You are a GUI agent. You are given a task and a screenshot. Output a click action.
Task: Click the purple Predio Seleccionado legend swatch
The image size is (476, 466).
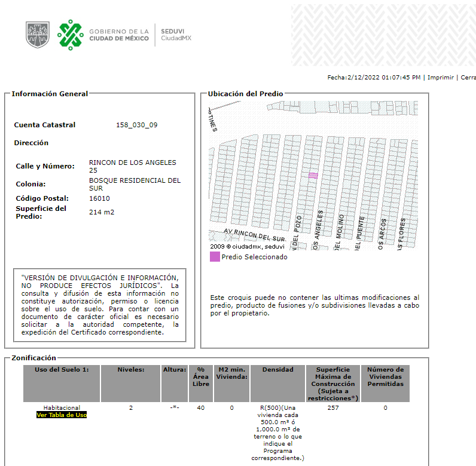215,257
